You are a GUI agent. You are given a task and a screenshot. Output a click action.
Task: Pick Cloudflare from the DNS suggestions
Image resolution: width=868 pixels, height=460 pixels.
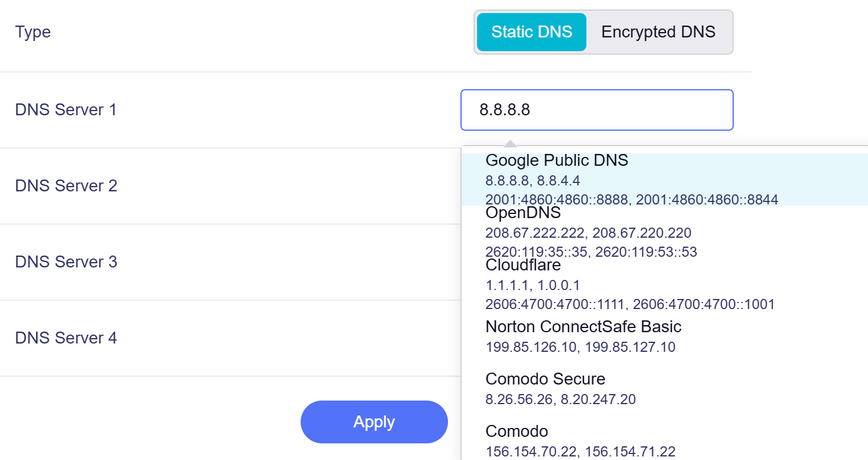click(665, 284)
